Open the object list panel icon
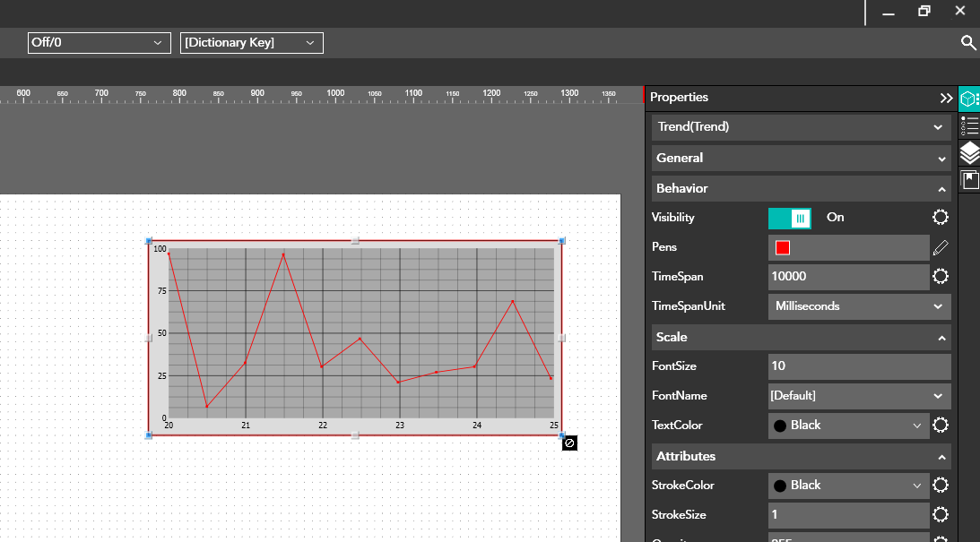 [x=969, y=125]
